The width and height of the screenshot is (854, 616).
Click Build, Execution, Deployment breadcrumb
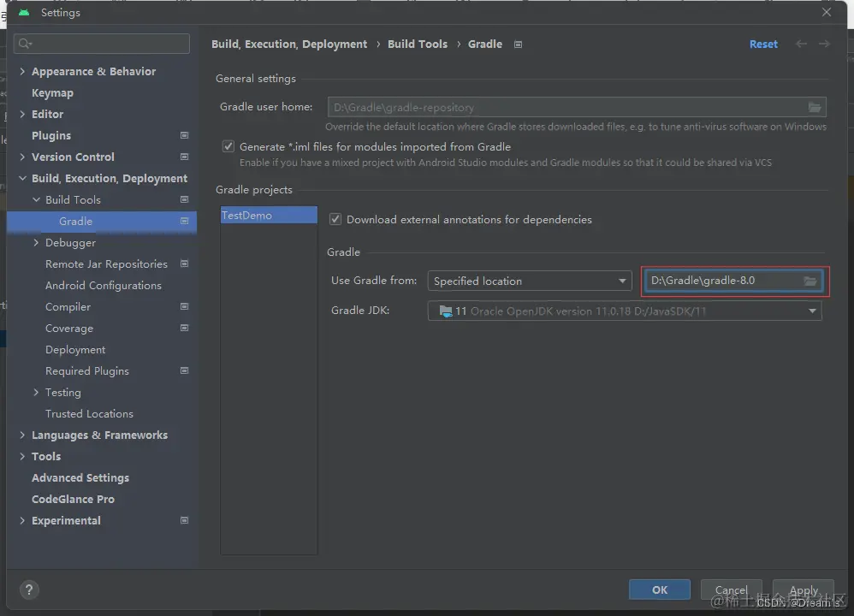click(289, 44)
